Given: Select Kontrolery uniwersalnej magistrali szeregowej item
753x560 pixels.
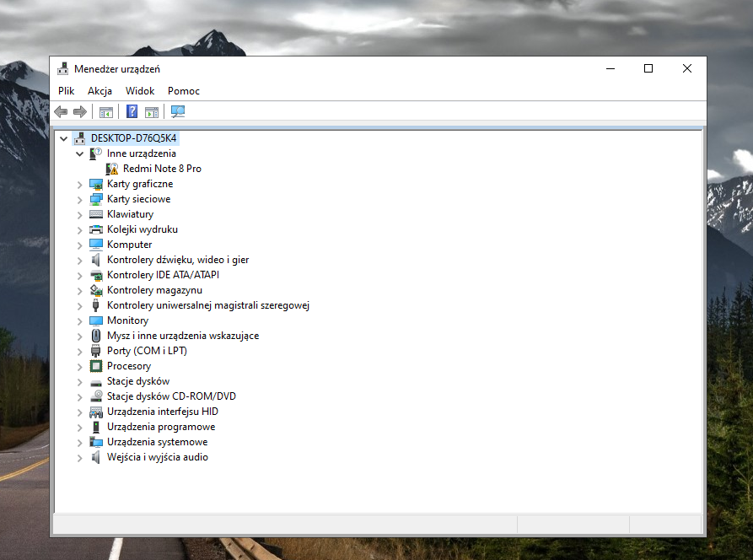Looking at the screenshot, I should pos(207,305).
